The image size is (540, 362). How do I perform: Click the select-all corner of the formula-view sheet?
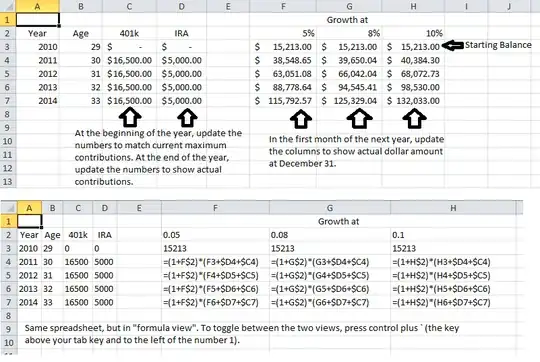tap(9, 208)
